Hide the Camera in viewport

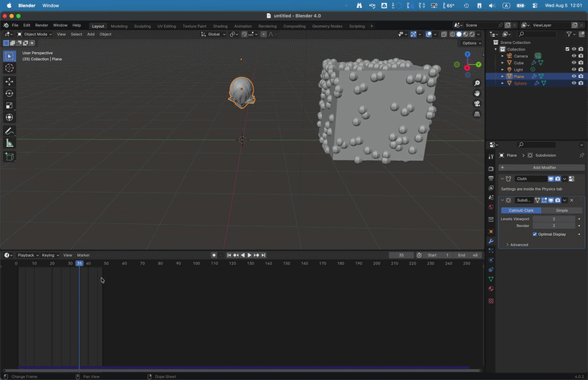[574, 56]
